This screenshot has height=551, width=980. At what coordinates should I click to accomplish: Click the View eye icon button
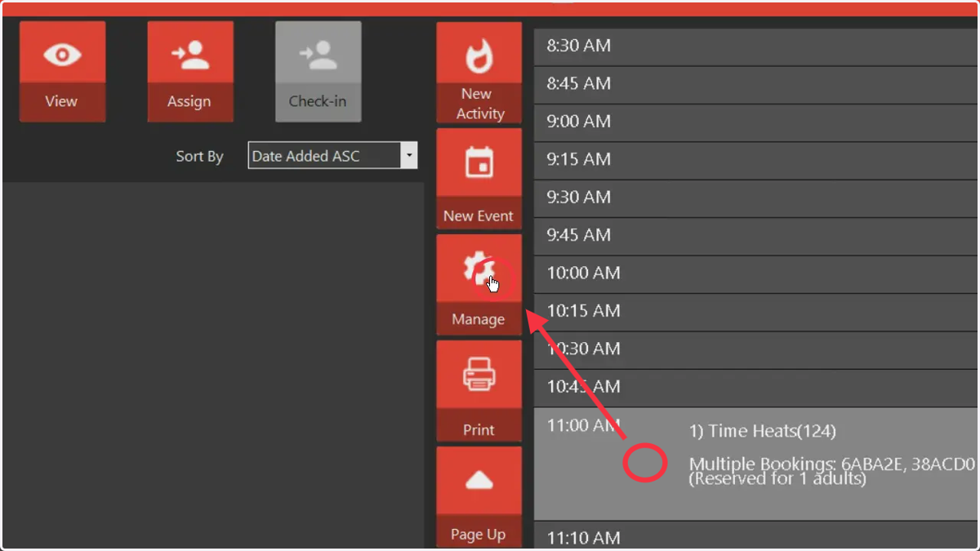click(62, 72)
